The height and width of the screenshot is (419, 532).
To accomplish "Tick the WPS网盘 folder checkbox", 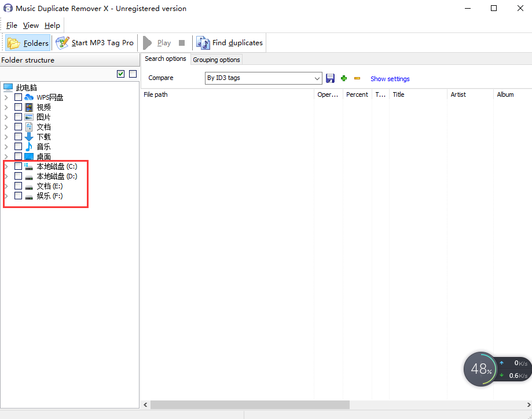I will (x=19, y=97).
